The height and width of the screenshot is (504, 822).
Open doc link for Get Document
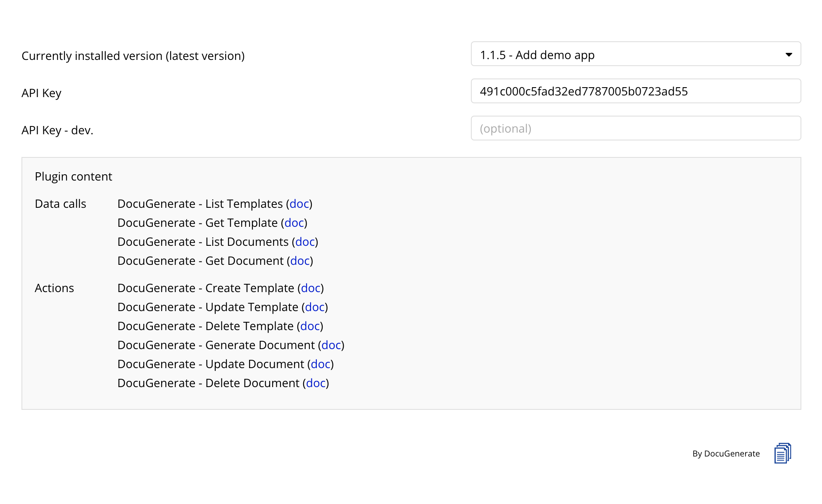pyautogui.click(x=300, y=261)
